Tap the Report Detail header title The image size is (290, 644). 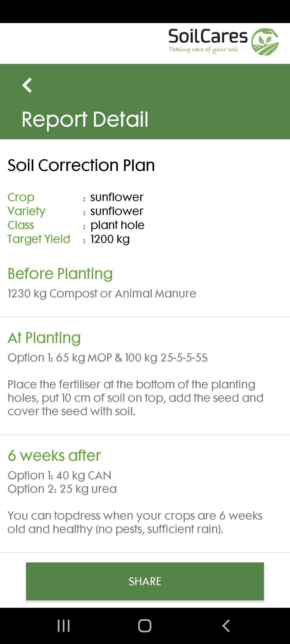tap(85, 119)
